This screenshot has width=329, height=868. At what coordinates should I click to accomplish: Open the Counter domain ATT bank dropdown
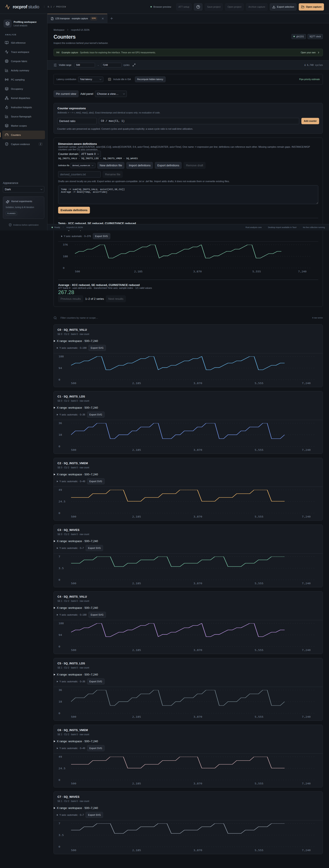point(90,154)
